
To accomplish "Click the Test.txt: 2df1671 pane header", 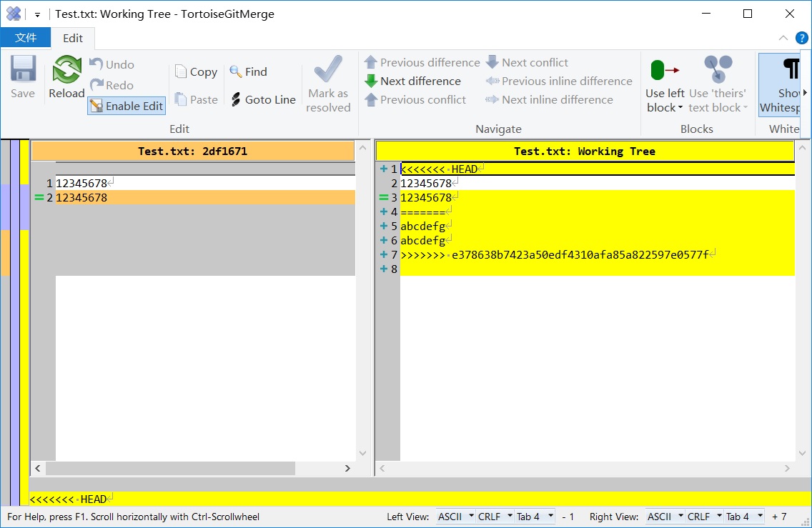I will coord(193,151).
